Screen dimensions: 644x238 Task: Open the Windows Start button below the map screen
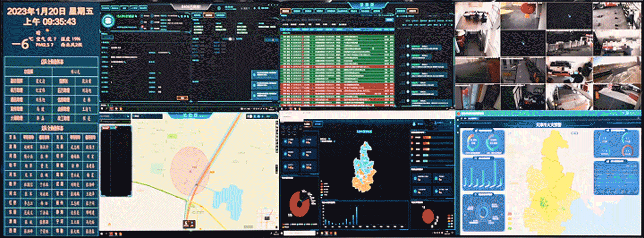[102, 234]
